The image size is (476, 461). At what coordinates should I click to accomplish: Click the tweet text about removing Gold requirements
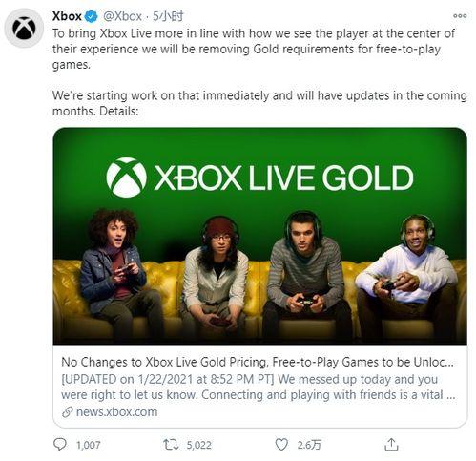[254, 49]
